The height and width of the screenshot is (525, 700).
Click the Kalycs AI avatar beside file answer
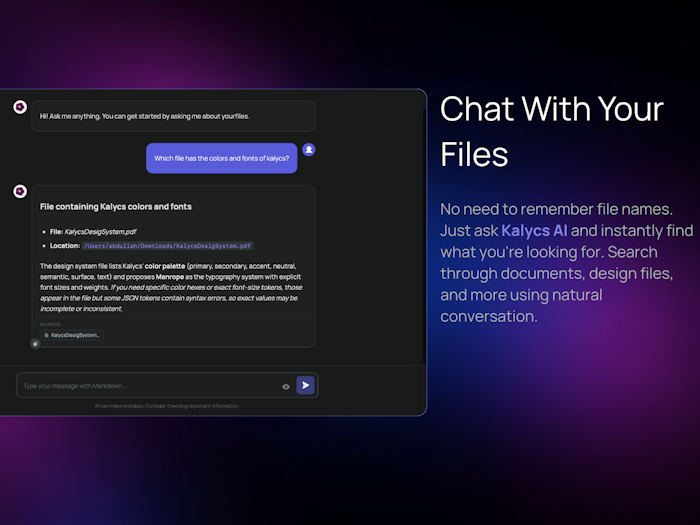point(20,192)
